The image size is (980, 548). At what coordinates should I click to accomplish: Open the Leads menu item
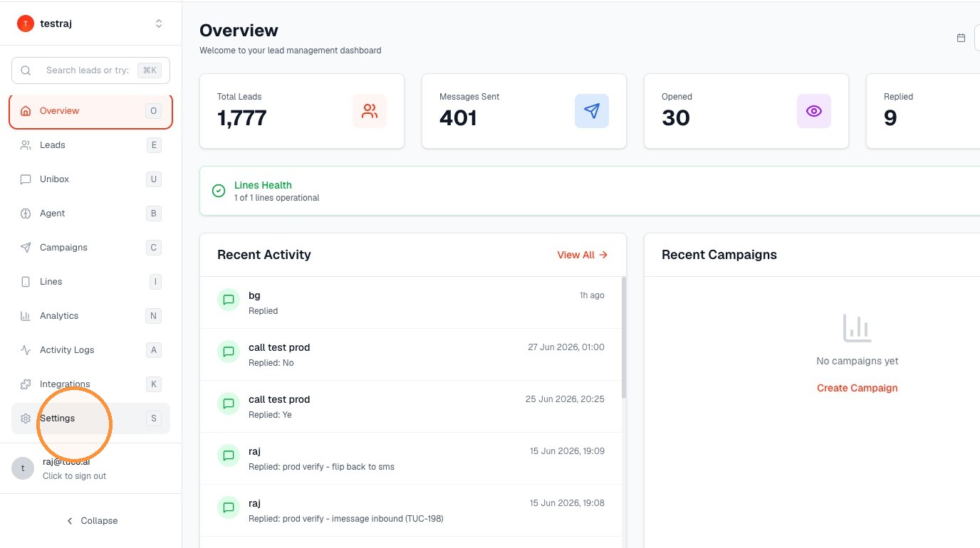click(x=90, y=145)
